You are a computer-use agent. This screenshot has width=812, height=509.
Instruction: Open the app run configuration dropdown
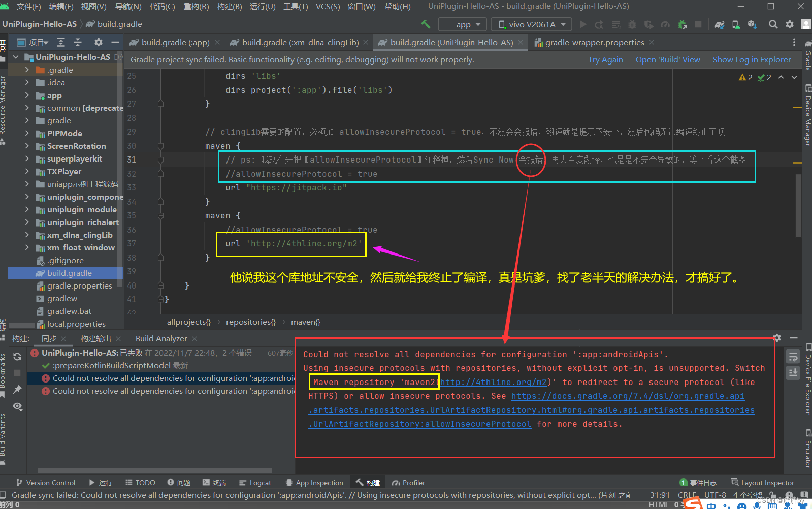[x=463, y=24]
